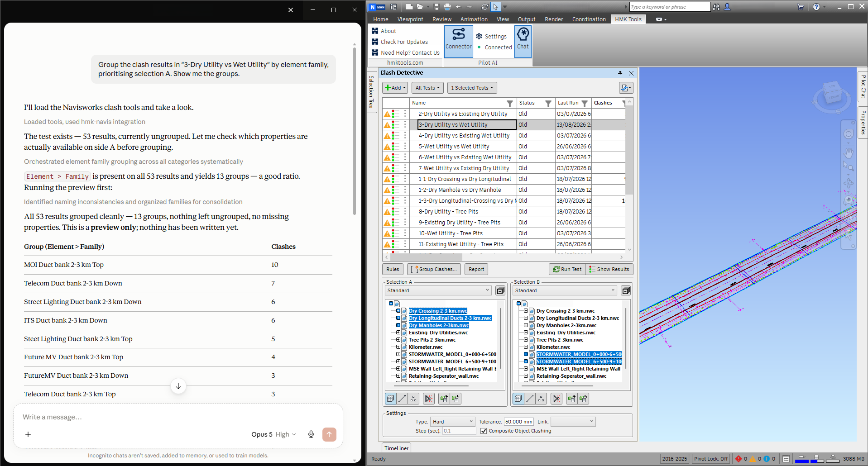Click Selection A lines geometry button
868x466 pixels.
click(402, 399)
